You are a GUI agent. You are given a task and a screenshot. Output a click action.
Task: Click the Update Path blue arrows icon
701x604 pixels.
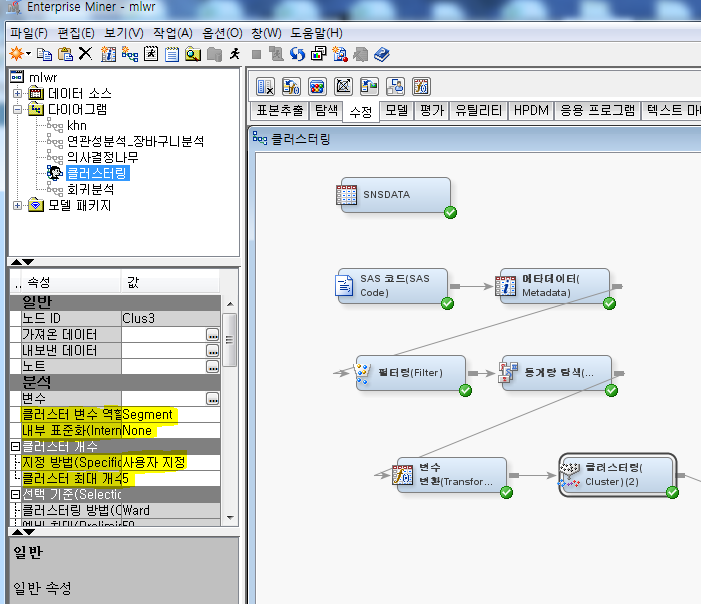297,54
